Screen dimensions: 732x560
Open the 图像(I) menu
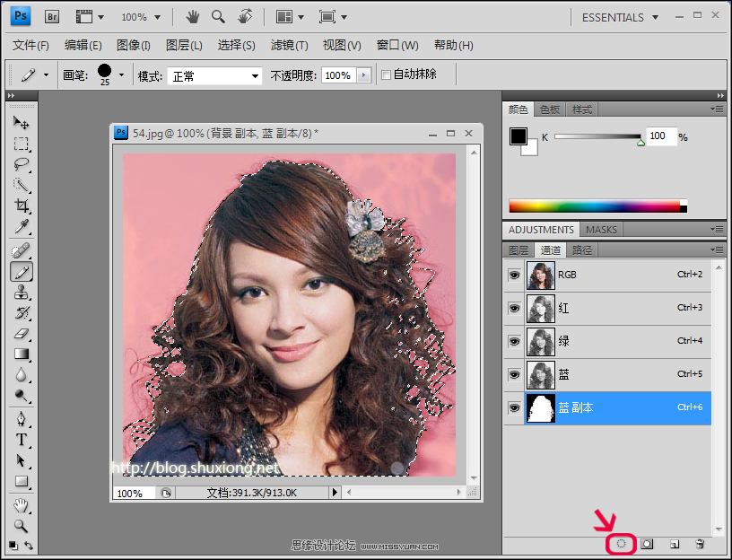(x=134, y=45)
